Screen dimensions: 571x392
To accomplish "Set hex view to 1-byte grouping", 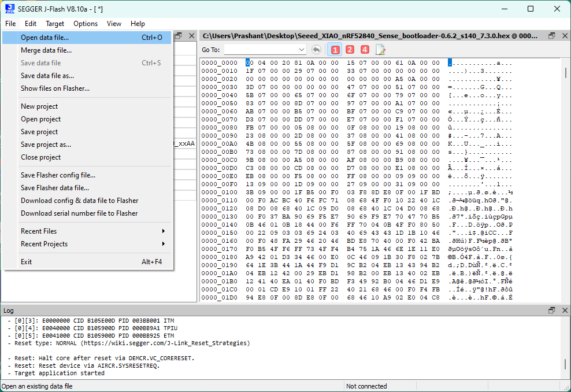I will tap(335, 50).
